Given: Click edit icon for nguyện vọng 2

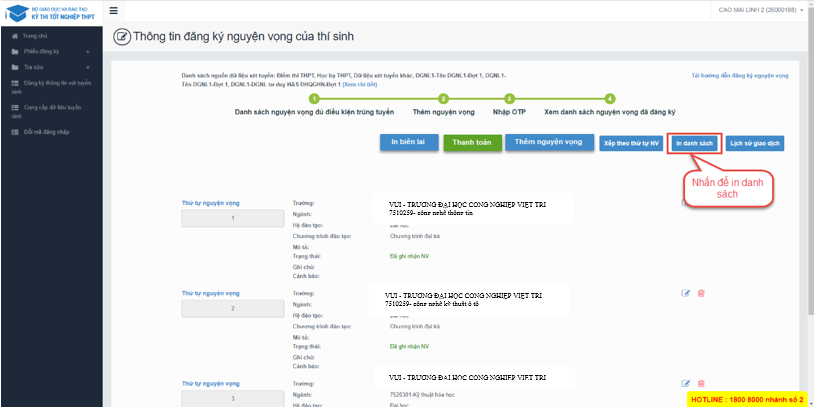Looking at the screenshot, I should (x=686, y=293).
